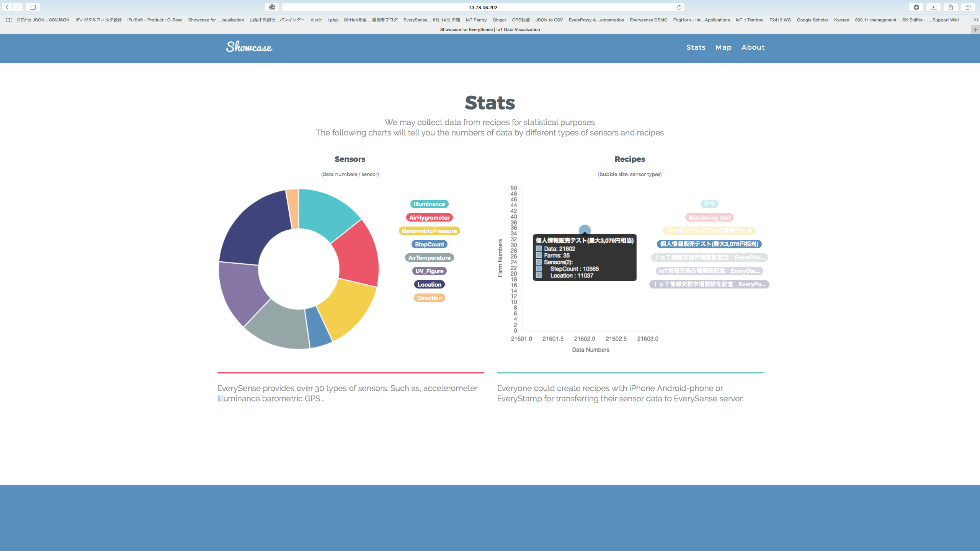Image resolution: width=980 pixels, height=551 pixels.
Task: Click the BarometricPressure legend toggle
Action: [429, 231]
